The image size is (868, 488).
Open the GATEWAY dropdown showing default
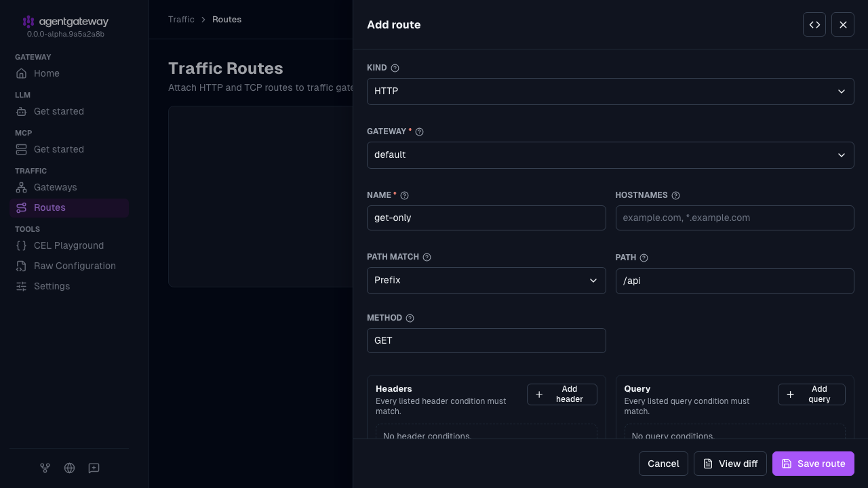(610, 155)
